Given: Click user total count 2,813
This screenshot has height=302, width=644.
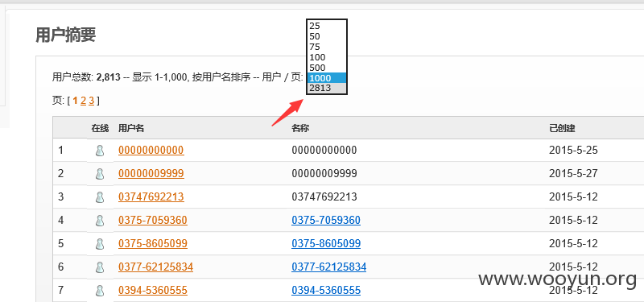Looking at the screenshot, I should pyautogui.click(x=108, y=77).
